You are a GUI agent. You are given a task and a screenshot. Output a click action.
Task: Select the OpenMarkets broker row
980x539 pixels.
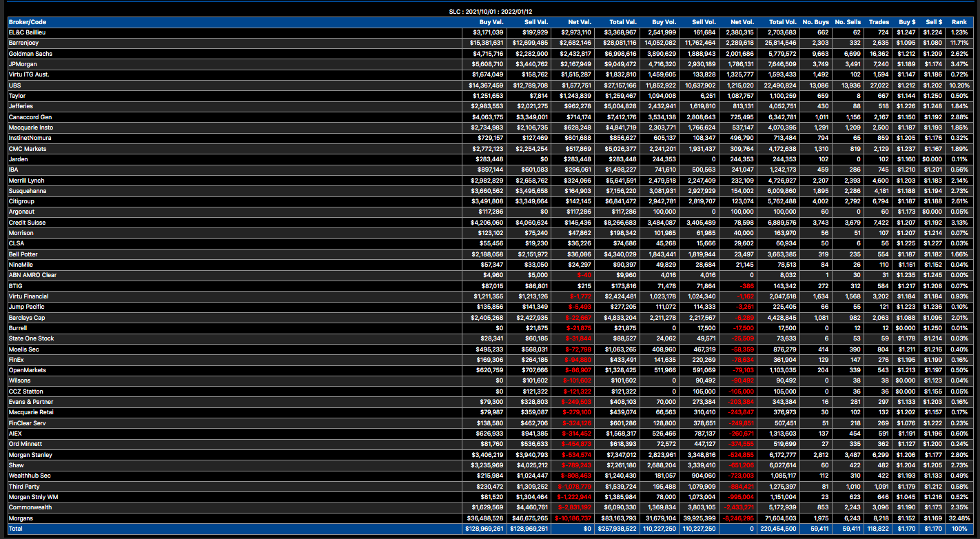click(489, 370)
